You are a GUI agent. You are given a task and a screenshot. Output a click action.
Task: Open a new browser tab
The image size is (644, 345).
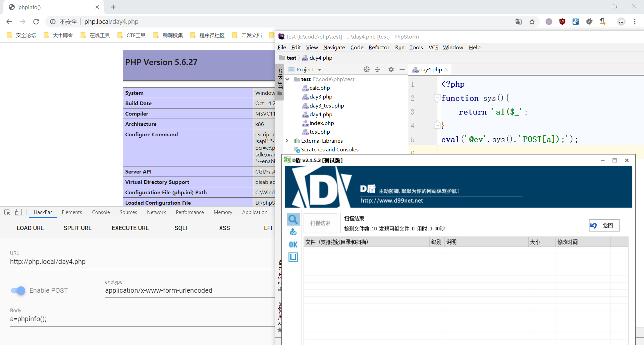(113, 7)
